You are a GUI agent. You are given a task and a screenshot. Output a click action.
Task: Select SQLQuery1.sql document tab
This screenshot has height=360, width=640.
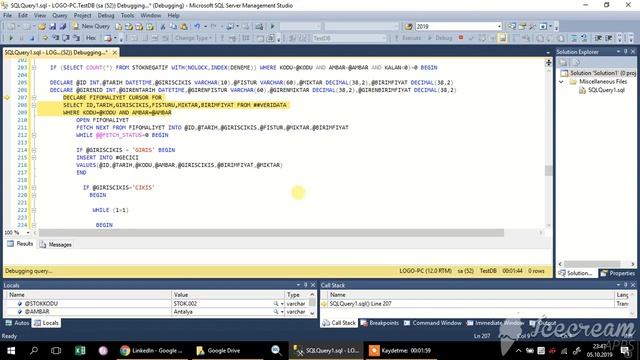[56, 53]
